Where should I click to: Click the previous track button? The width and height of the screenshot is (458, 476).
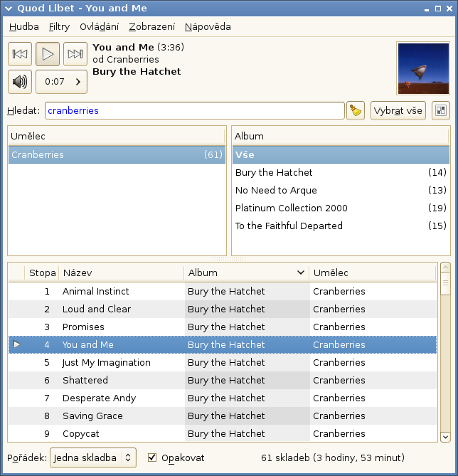20,54
